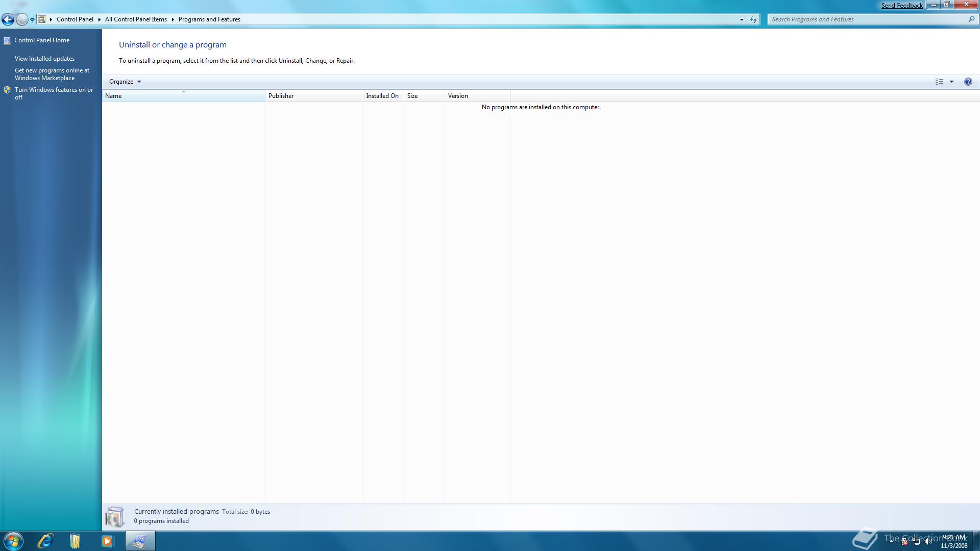Click Control Panel Home page icon
Image resolution: width=980 pixels, height=551 pixels.
tap(7, 41)
